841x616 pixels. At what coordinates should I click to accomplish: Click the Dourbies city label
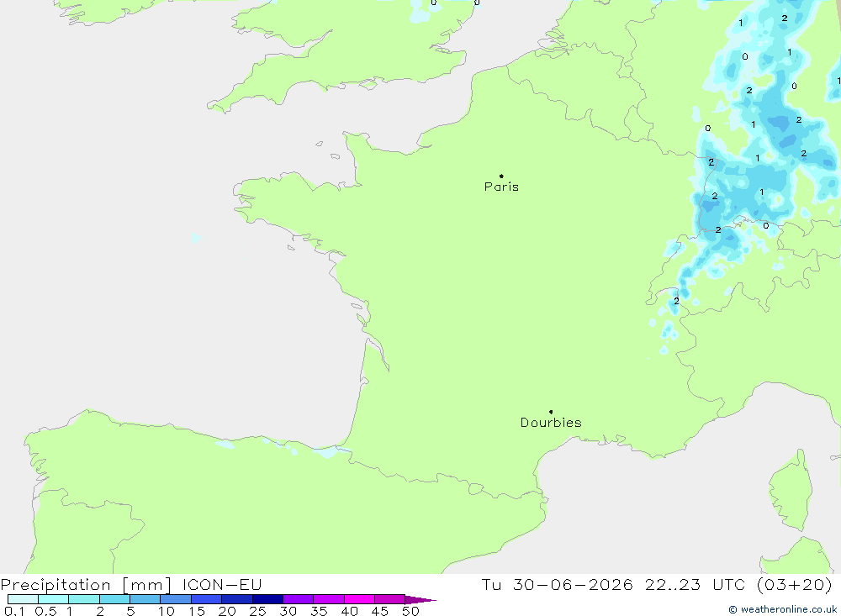[551, 423]
